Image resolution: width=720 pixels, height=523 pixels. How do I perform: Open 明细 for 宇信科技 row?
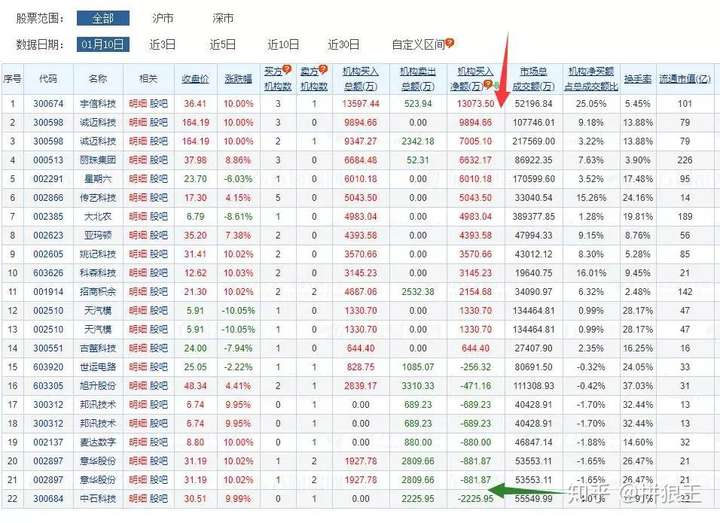click(x=138, y=104)
